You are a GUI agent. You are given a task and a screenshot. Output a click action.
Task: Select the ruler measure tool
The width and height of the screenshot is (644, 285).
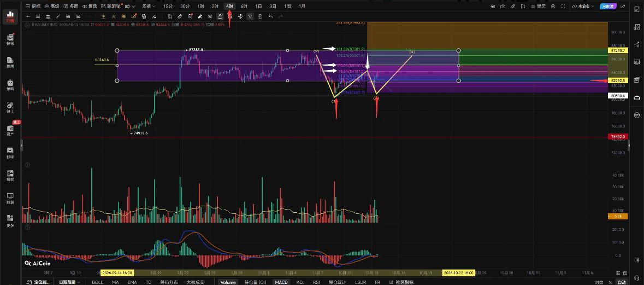coord(180,16)
